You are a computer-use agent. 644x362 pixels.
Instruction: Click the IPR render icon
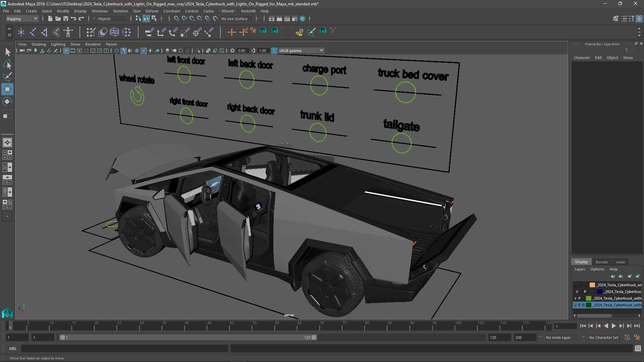coord(287,19)
